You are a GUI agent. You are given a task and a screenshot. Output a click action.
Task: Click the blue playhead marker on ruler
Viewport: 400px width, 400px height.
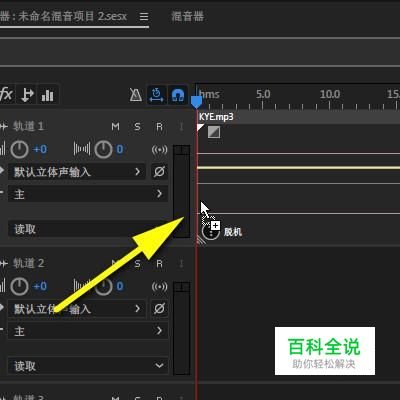[196, 102]
